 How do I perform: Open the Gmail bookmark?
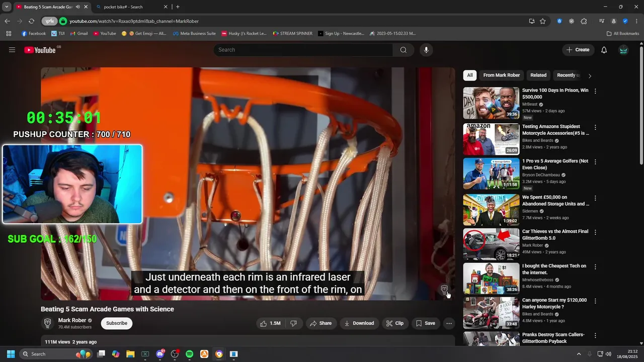[79, 34]
